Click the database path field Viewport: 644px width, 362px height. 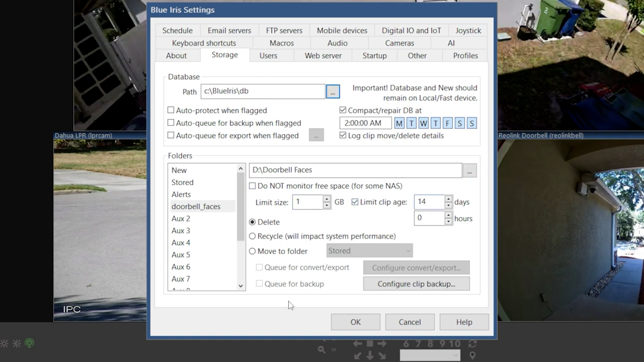tap(263, 92)
